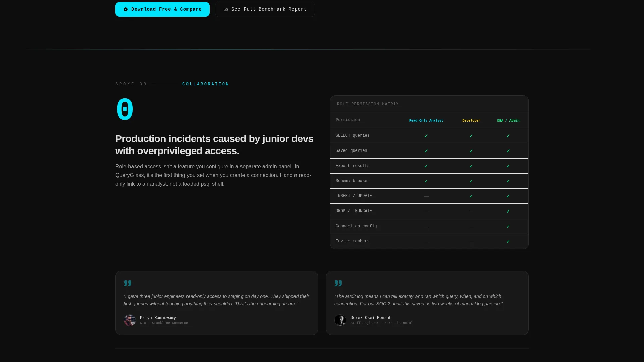Click the DROP / TRUNCATE row label

[354, 211]
